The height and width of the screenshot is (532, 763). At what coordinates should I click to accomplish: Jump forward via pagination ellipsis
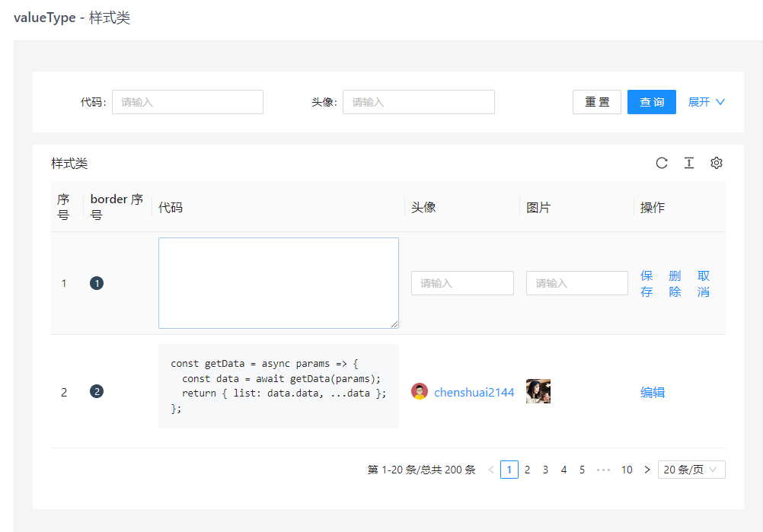[x=603, y=470]
